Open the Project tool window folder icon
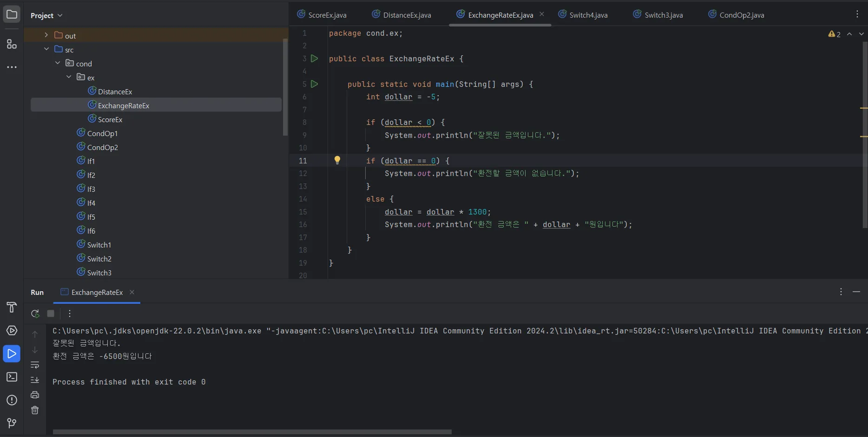Screen dimensions: 868x437 (x=12, y=14)
